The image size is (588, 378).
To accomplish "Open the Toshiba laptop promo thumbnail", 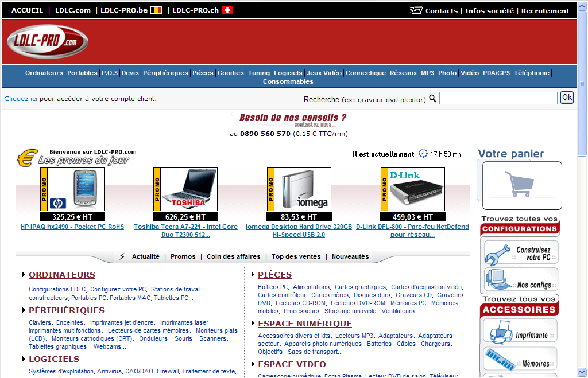I will tap(185, 189).
